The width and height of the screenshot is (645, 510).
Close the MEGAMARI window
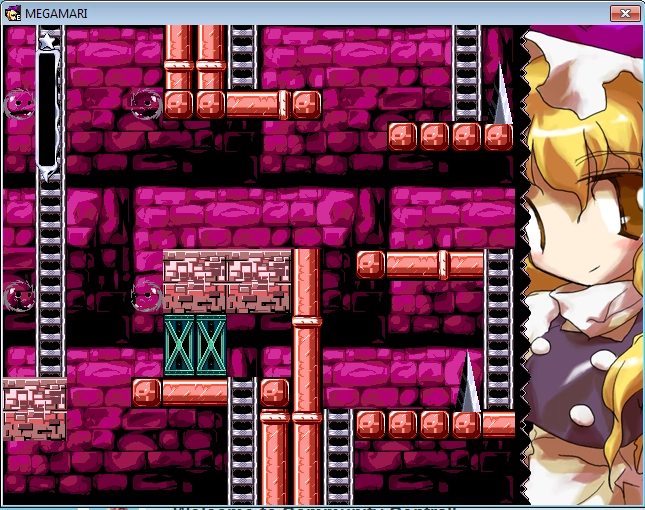click(x=625, y=14)
